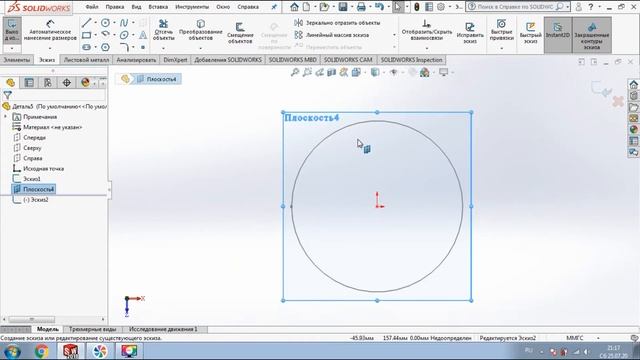Switch to Анализировать ribbon tab
640x360 pixels.
(x=136, y=60)
